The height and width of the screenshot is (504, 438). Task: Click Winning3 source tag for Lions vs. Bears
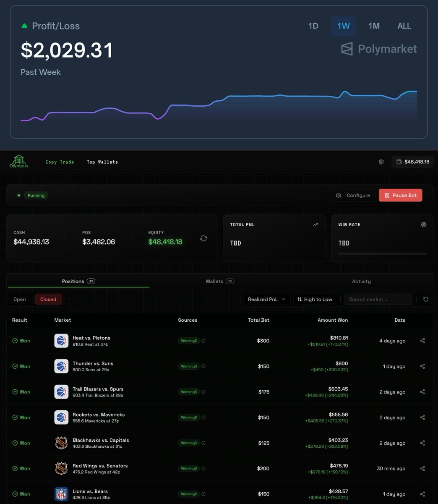(x=189, y=494)
